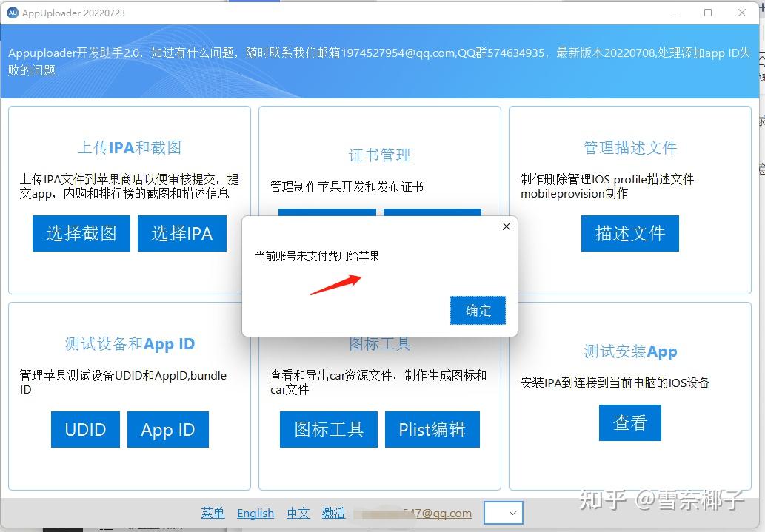Image resolution: width=765 pixels, height=532 pixels.
Task: Click 激活 to activate the product
Action: point(333,513)
